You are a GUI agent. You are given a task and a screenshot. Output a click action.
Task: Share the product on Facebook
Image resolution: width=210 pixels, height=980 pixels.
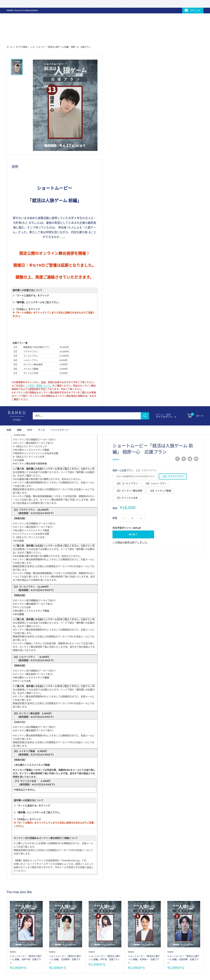click(177, 459)
